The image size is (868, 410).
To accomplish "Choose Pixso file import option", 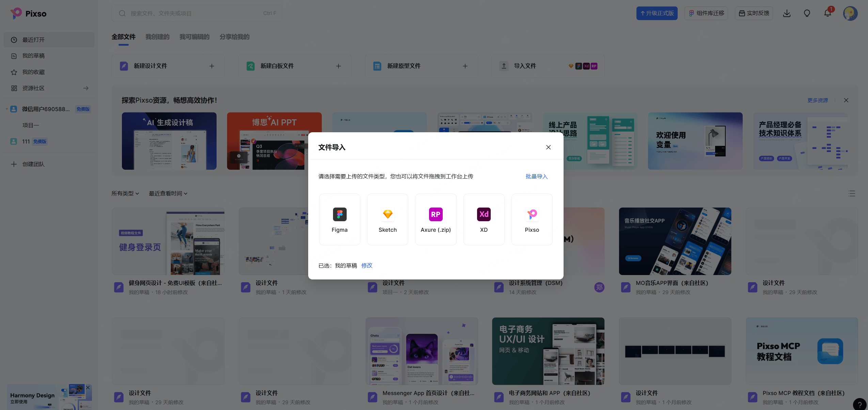I will tap(532, 219).
